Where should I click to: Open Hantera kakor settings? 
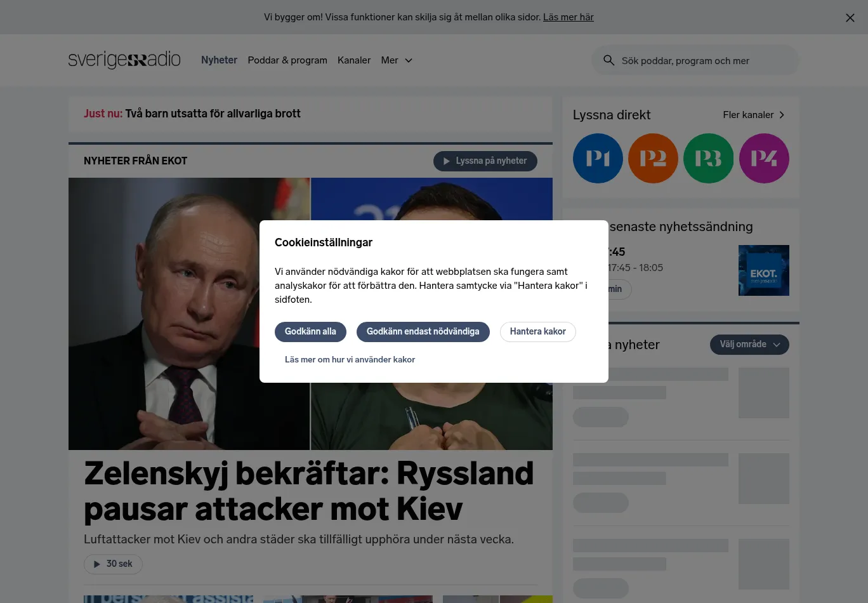pos(538,331)
